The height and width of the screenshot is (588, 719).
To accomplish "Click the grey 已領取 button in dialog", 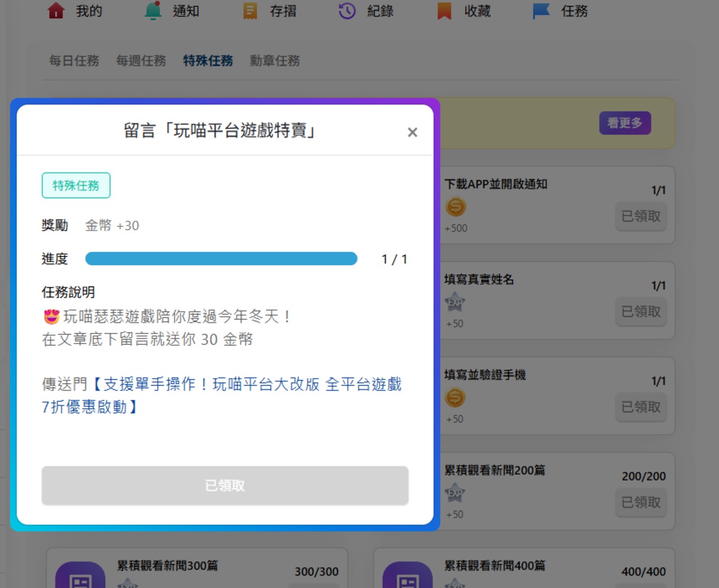I will click(225, 486).
